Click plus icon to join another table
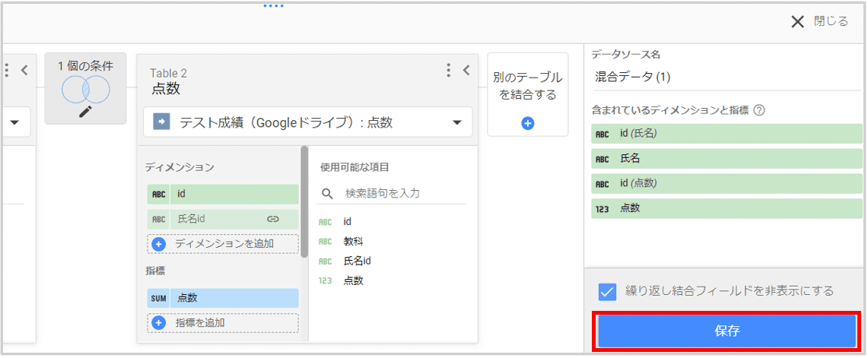868x358 pixels. (527, 123)
